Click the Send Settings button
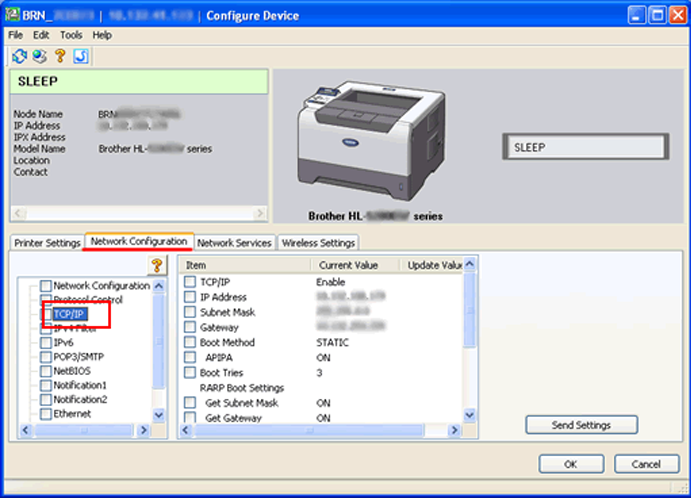 tap(581, 425)
